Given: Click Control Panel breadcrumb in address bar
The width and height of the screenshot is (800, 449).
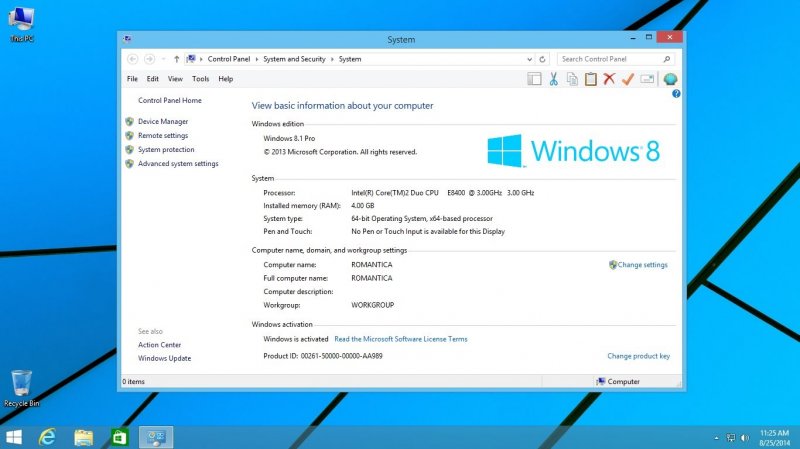Looking at the screenshot, I should point(229,59).
